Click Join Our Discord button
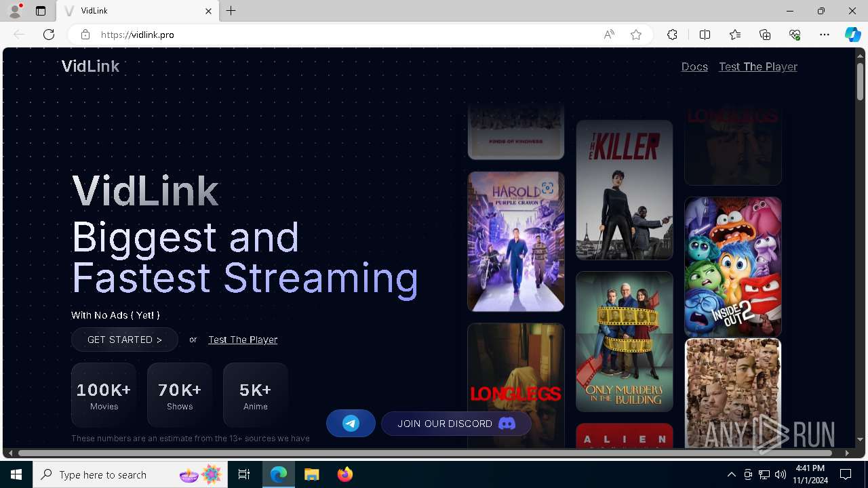The image size is (868, 488). click(456, 424)
